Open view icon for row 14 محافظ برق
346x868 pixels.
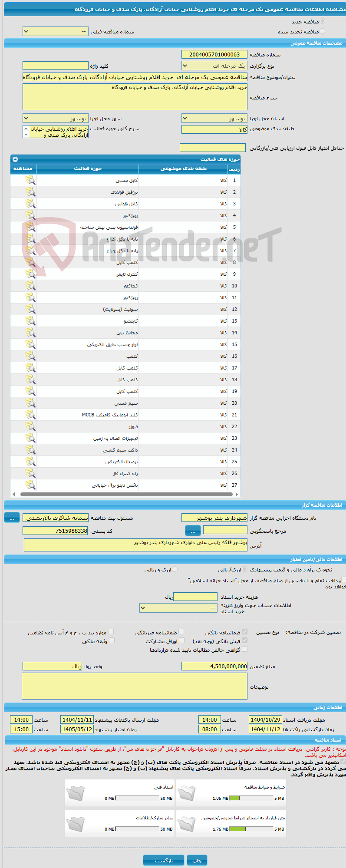30,333
